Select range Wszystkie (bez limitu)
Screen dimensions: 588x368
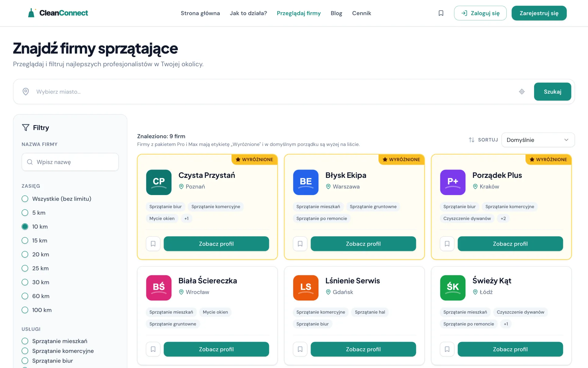(x=56, y=199)
